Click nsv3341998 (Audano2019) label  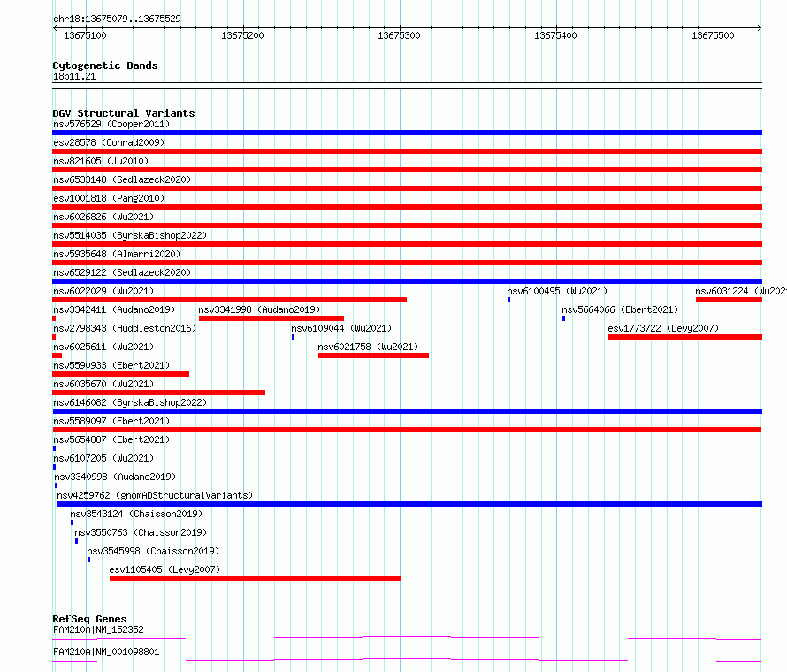point(259,309)
